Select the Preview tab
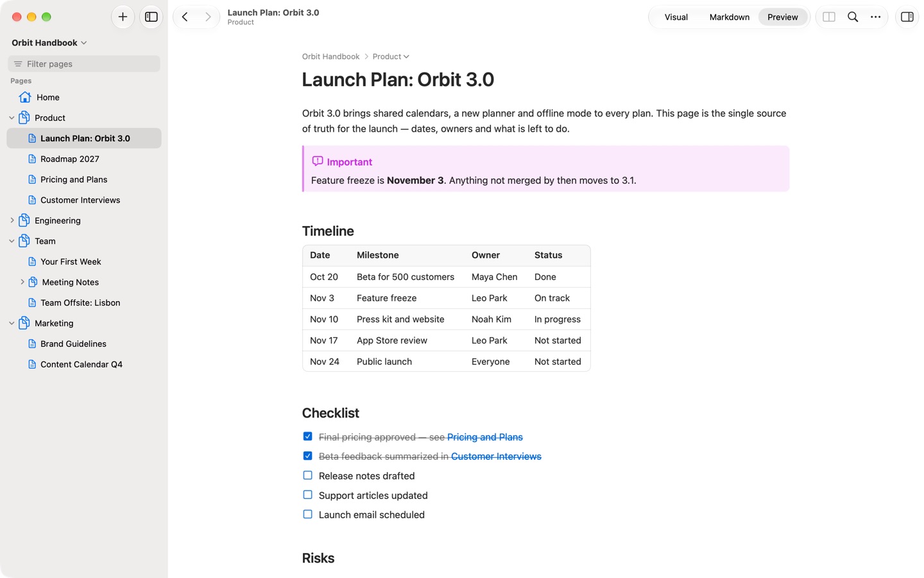This screenshot has width=924, height=578. pos(783,17)
